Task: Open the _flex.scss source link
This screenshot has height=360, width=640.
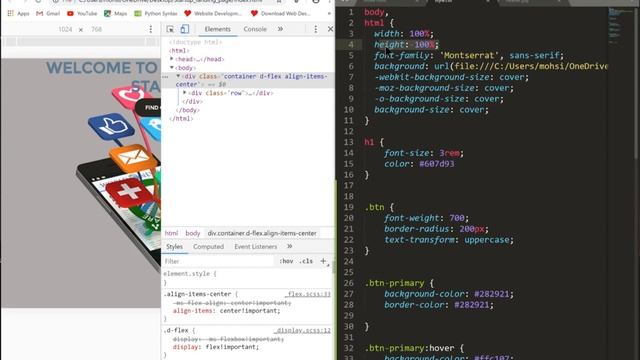Action: (x=307, y=294)
